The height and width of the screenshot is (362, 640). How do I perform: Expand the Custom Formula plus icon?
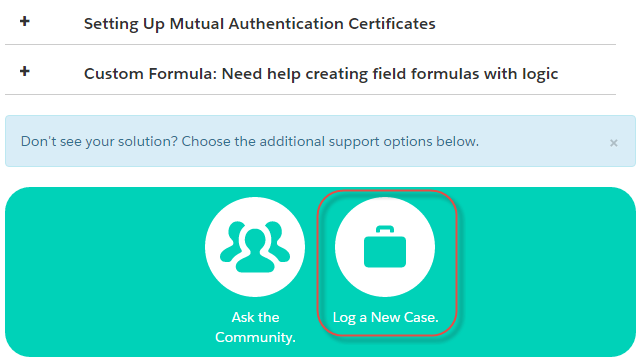pos(24,71)
